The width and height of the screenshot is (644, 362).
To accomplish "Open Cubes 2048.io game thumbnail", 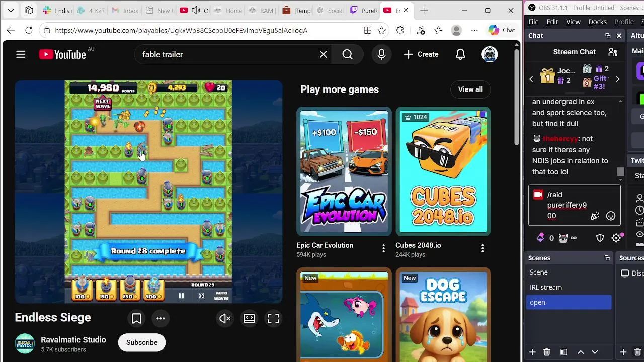I will point(443,171).
